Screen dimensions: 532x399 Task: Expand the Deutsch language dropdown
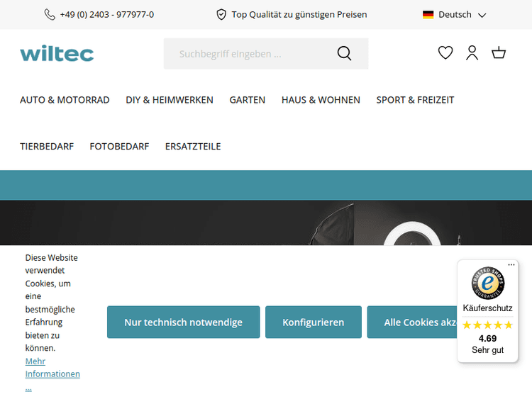[x=482, y=15]
